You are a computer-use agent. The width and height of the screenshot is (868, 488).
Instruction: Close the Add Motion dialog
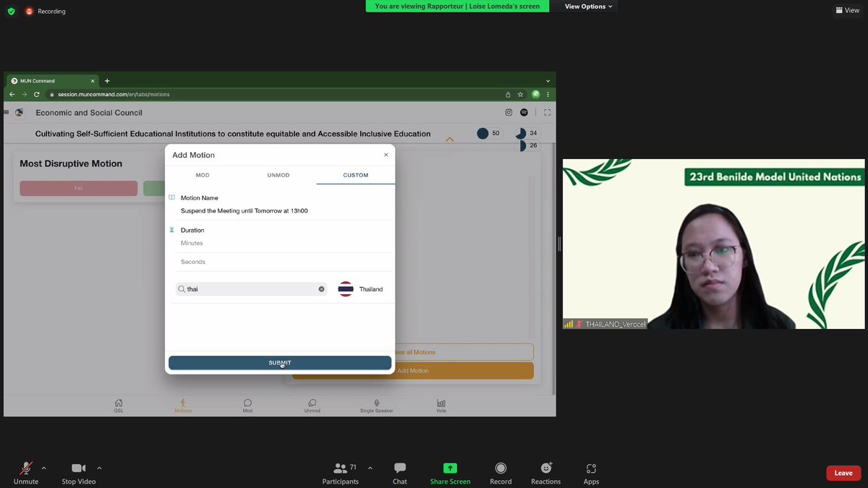(386, 155)
